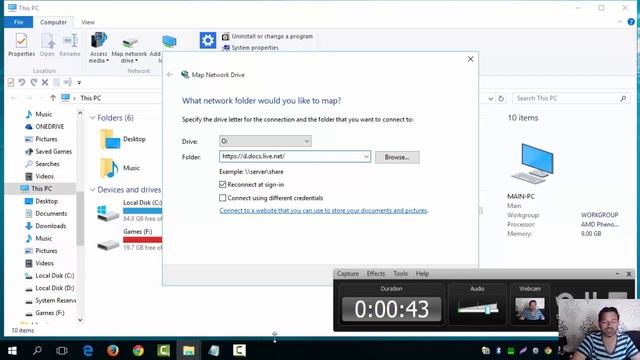Image resolution: width=640 pixels, height=360 pixels.
Task: Click the Bluetooth tray icon
Action: point(498,351)
